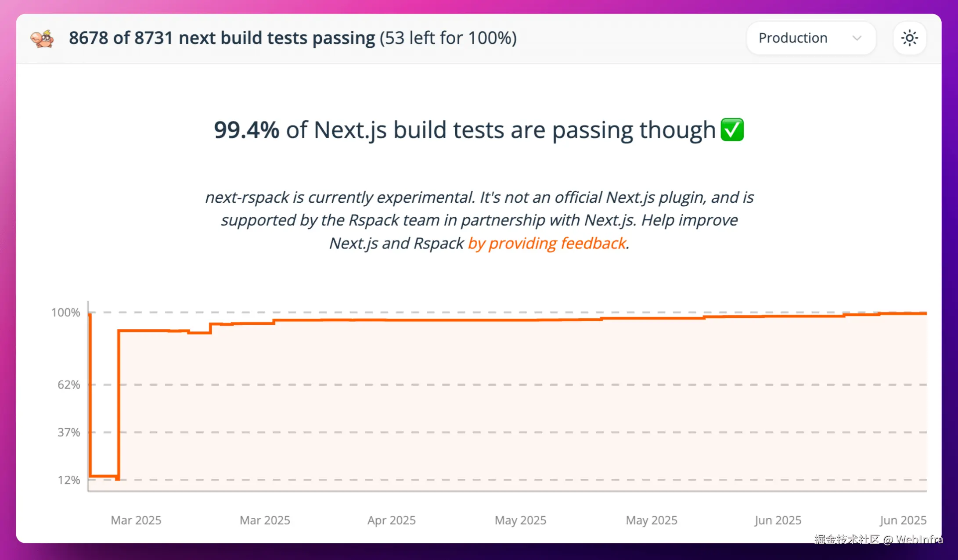Viewport: 958px width, 560px height.
Task: Click the 62% y-axis label
Action: point(69,385)
